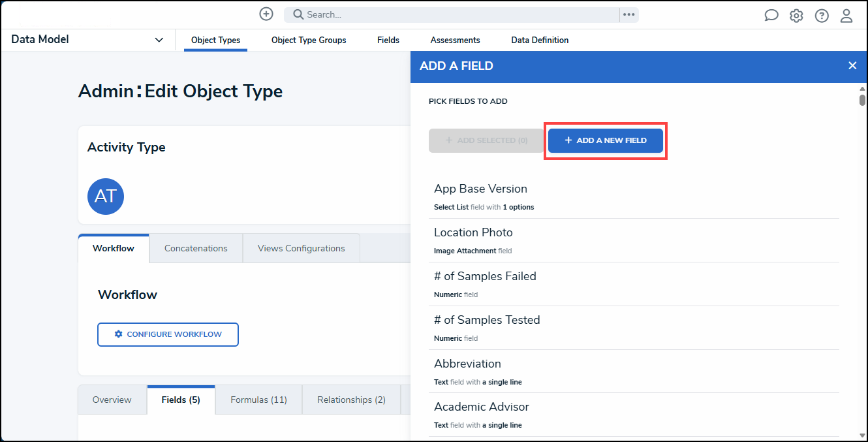The width and height of the screenshot is (868, 442).
Task: Open the Formulas (11) tab
Action: [x=258, y=400]
